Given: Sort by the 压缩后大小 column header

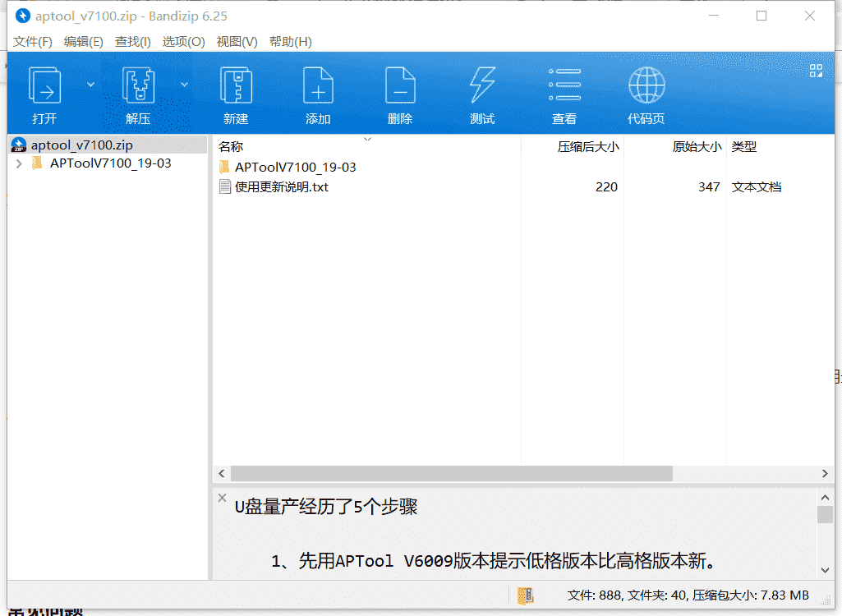Looking at the screenshot, I should pos(573,147).
